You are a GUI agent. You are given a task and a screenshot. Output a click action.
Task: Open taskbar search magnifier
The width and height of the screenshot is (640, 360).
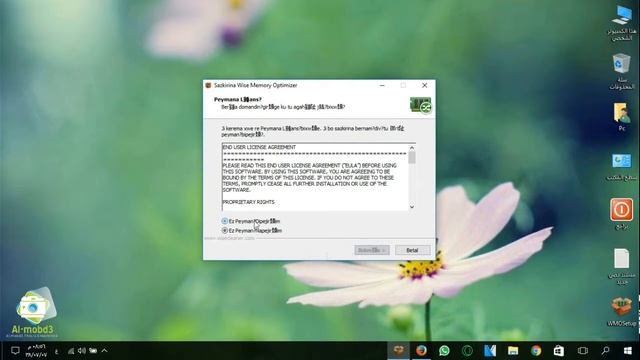(605, 351)
